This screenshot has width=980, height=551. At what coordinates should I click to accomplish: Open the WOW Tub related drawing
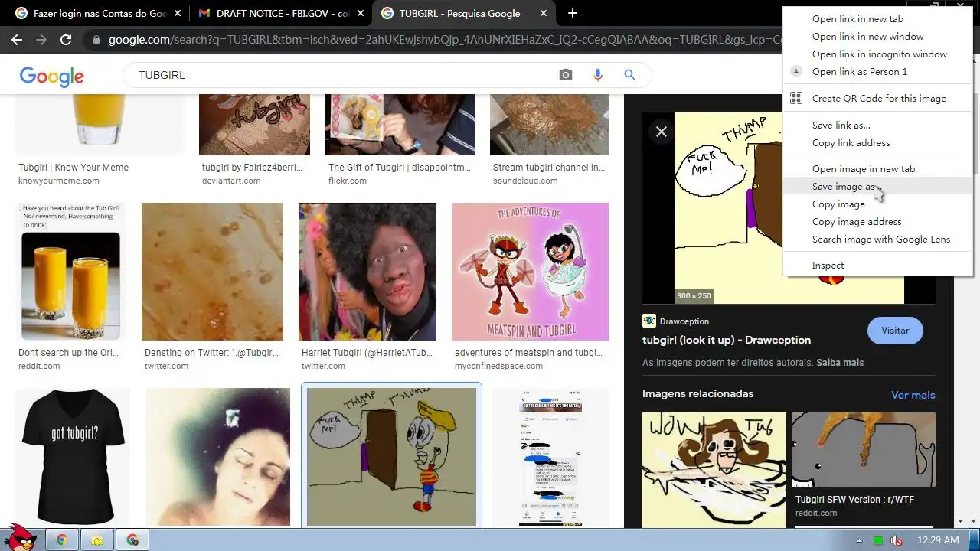714,470
